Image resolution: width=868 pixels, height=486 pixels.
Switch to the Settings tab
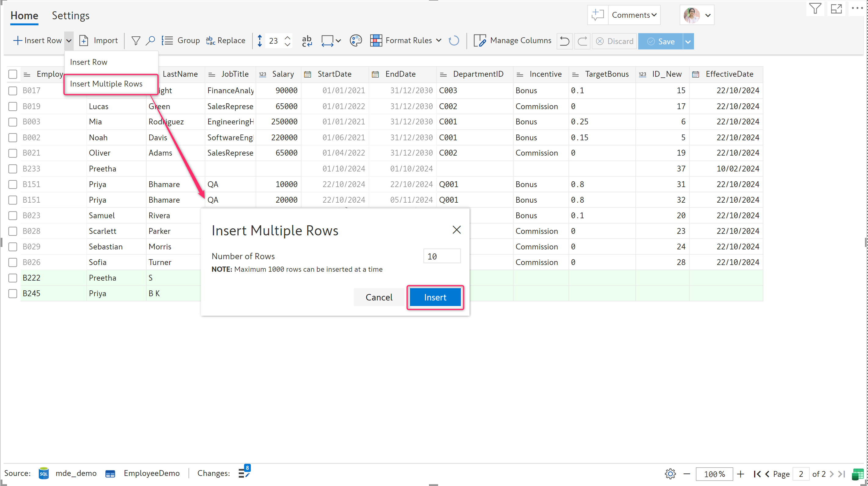click(71, 16)
